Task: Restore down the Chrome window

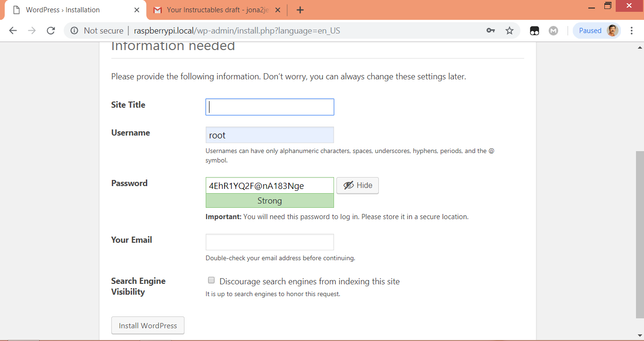Action: point(608,6)
